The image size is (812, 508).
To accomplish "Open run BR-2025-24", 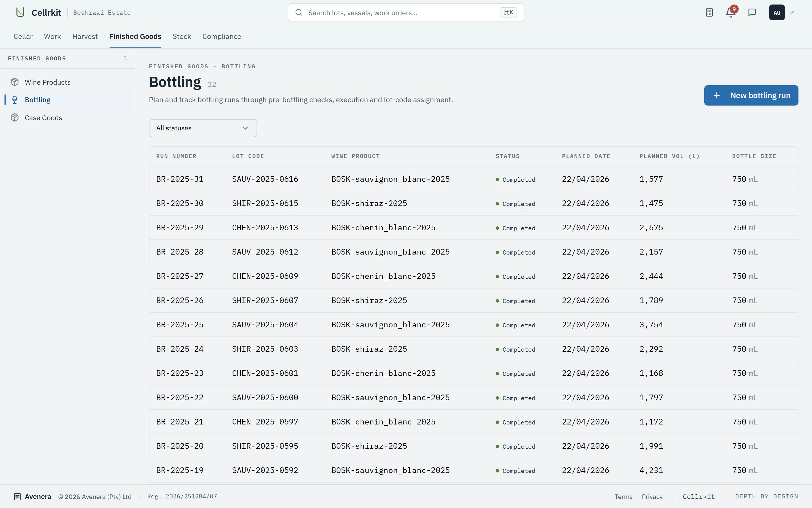I will coord(180,349).
